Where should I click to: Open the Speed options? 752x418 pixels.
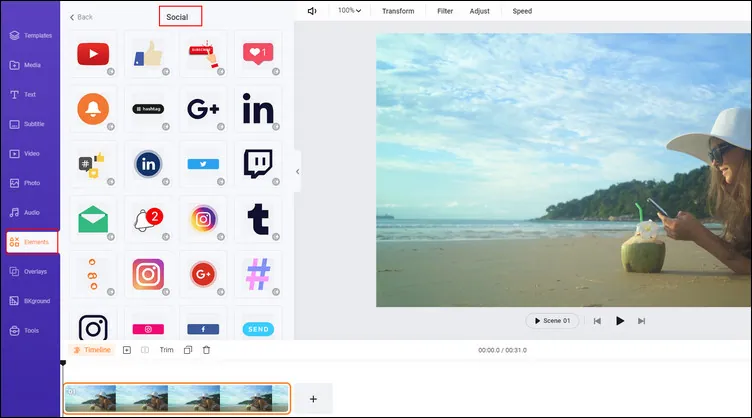(522, 11)
